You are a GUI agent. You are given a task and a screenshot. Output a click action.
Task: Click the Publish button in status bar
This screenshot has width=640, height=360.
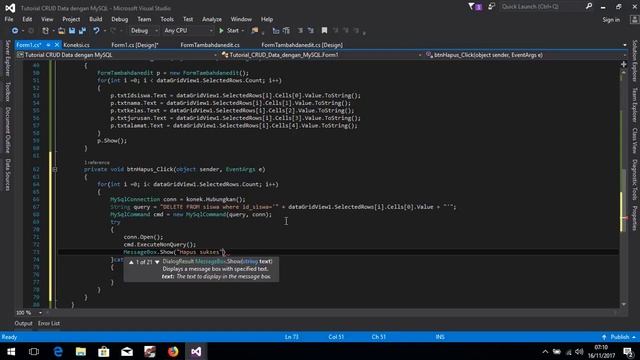[x=619, y=337]
